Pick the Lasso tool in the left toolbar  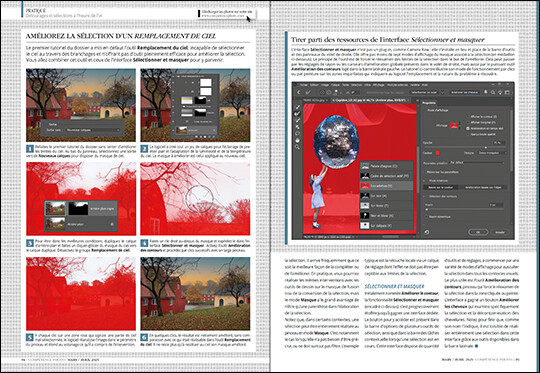(298, 134)
